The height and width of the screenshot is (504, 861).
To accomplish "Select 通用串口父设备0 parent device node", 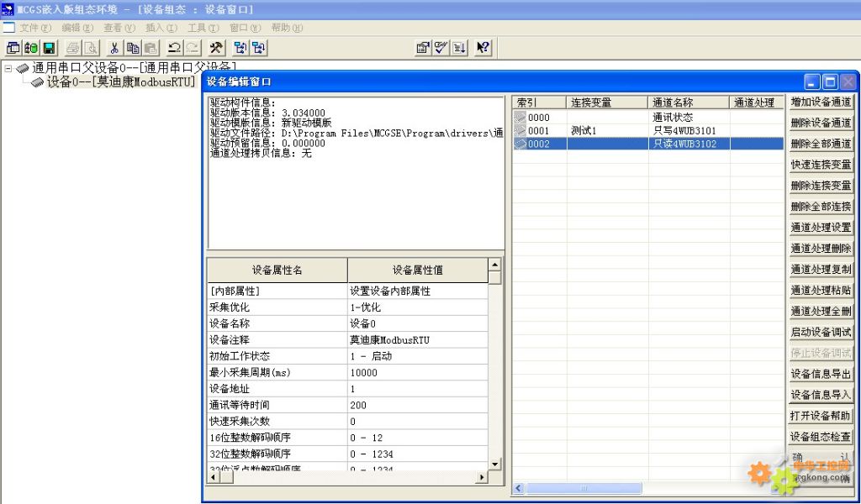I will tap(135, 69).
